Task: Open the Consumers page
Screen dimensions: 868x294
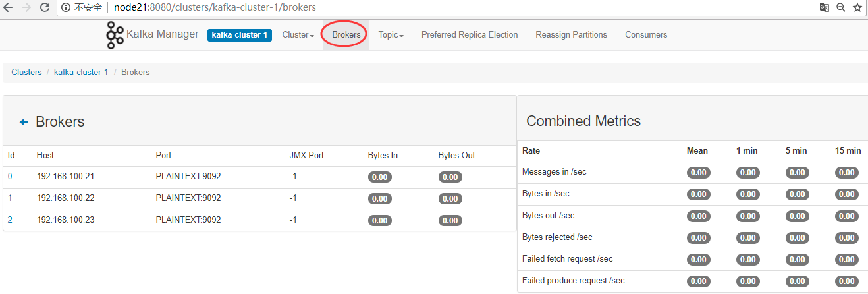Action: click(x=646, y=35)
